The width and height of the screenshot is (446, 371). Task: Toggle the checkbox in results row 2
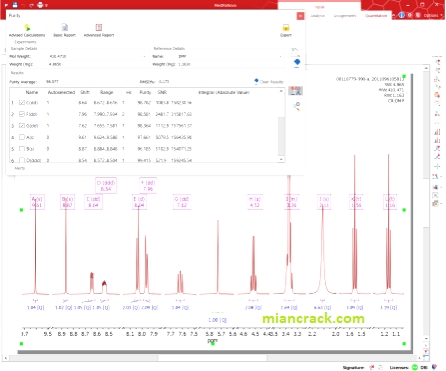point(22,114)
